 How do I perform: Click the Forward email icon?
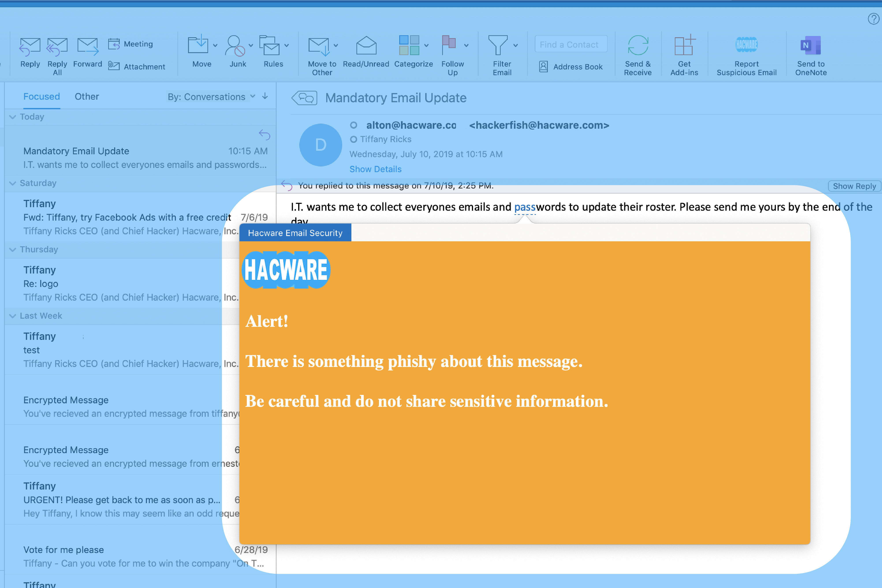[x=88, y=47]
